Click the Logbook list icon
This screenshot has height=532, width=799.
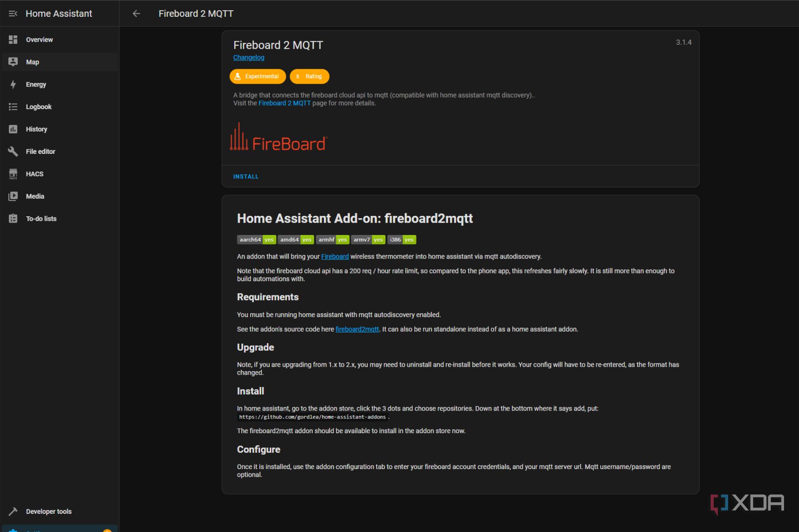tap(13, 107)
